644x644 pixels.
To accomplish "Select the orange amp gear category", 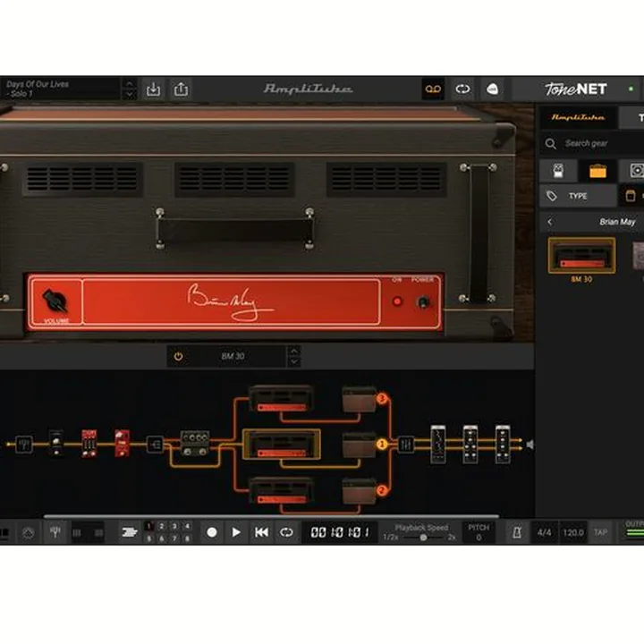I will click(597, 171).
